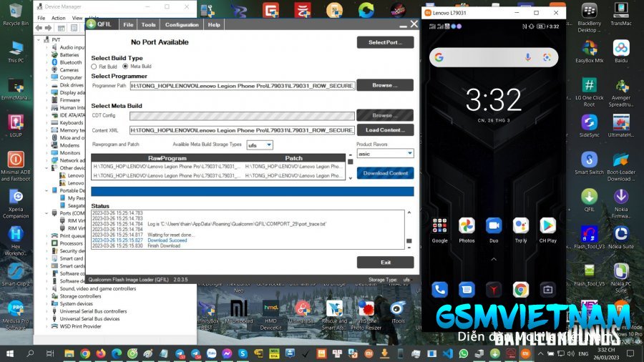Click the Exit button in QFIL

click(x=385, y=263)
